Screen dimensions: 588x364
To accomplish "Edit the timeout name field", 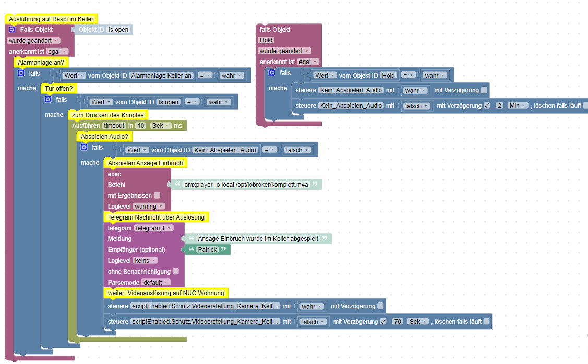I will point(114,126).
